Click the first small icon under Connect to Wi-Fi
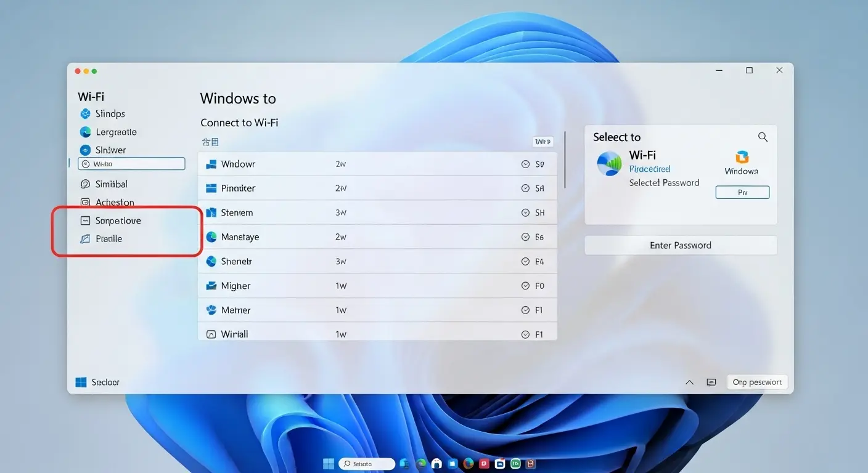 [205, 142]
